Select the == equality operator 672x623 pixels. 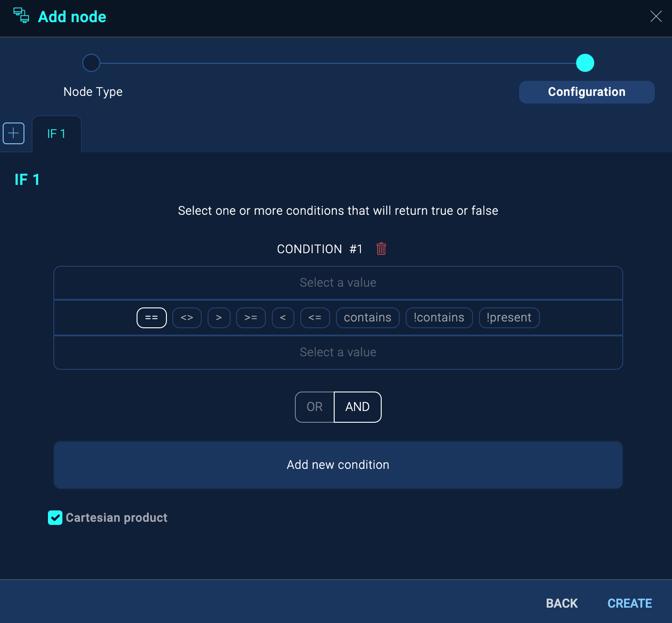tap(151, 317)
